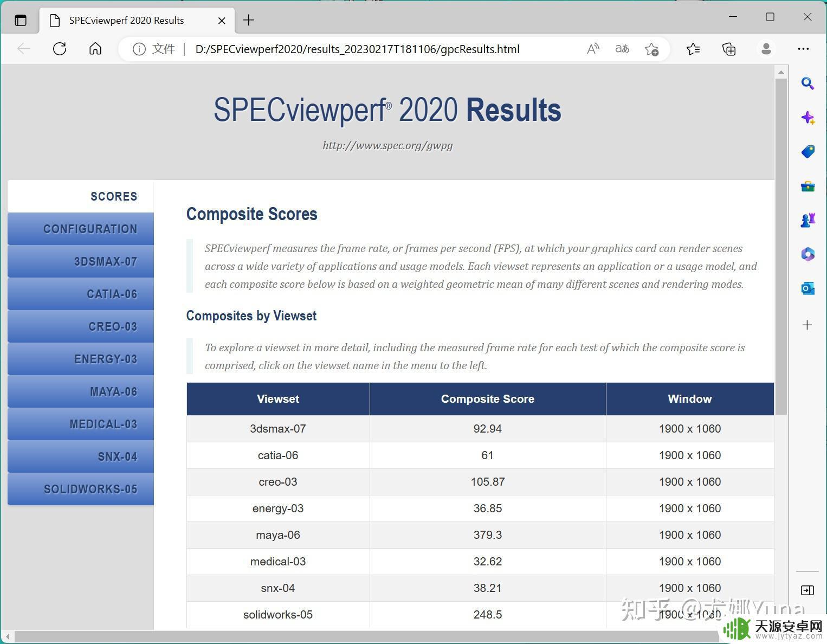Open sidebar Search icon
This screenshot has width=827, height=644.
tap(807, 83)
